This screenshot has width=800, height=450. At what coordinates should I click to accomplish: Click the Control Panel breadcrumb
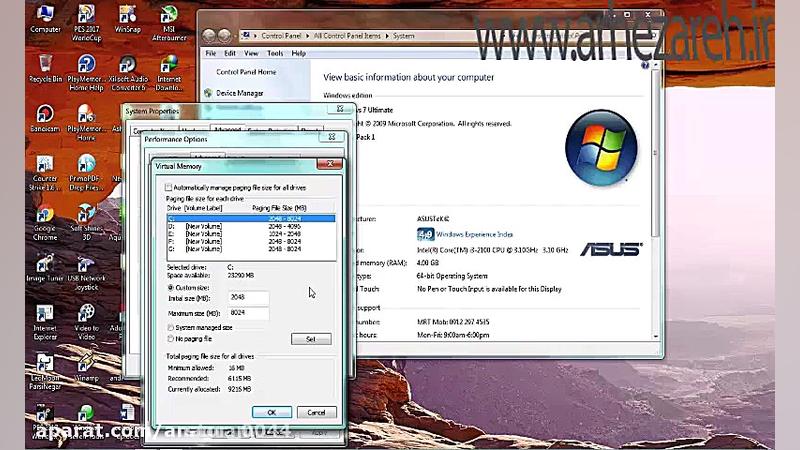281,36
